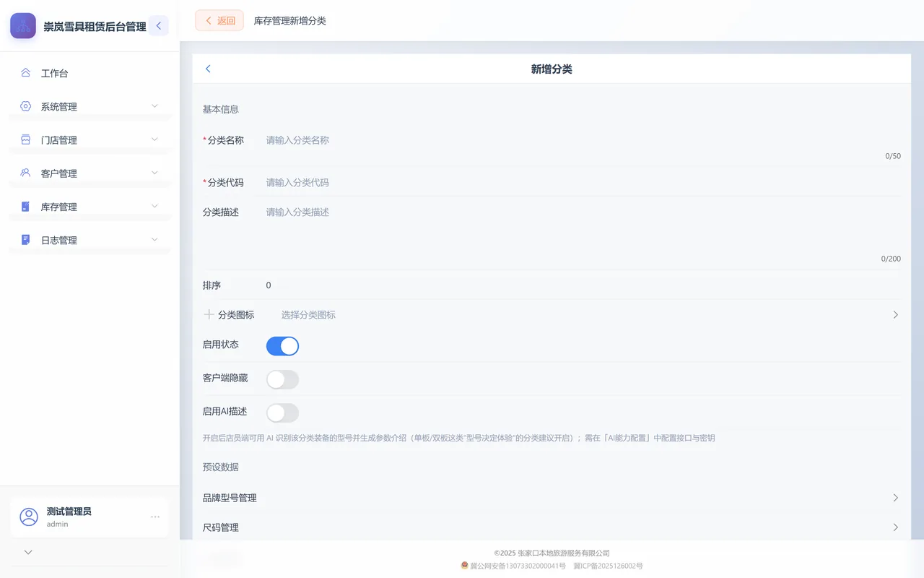Image resolution: width=924 pixels, height=578 pixels.
Task: Toggle the 客户端隐藏 switch on
Action: (x=282, y=379)
